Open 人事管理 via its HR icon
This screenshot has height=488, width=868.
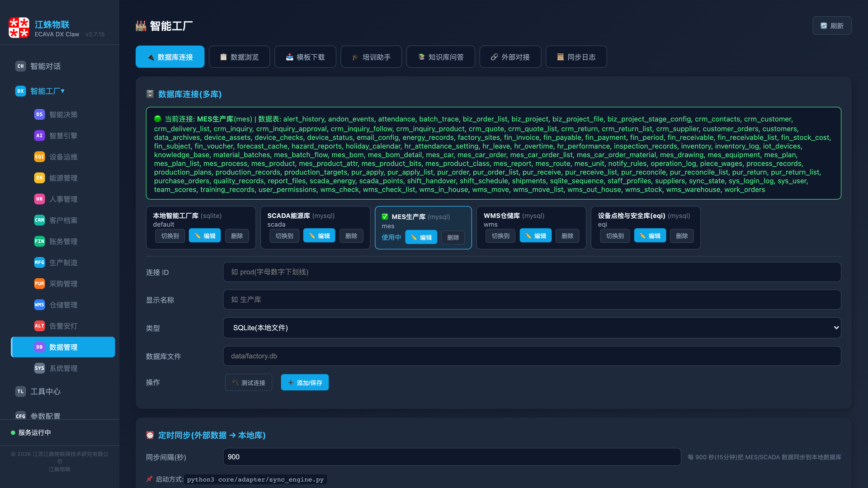(x=39, y=199)
